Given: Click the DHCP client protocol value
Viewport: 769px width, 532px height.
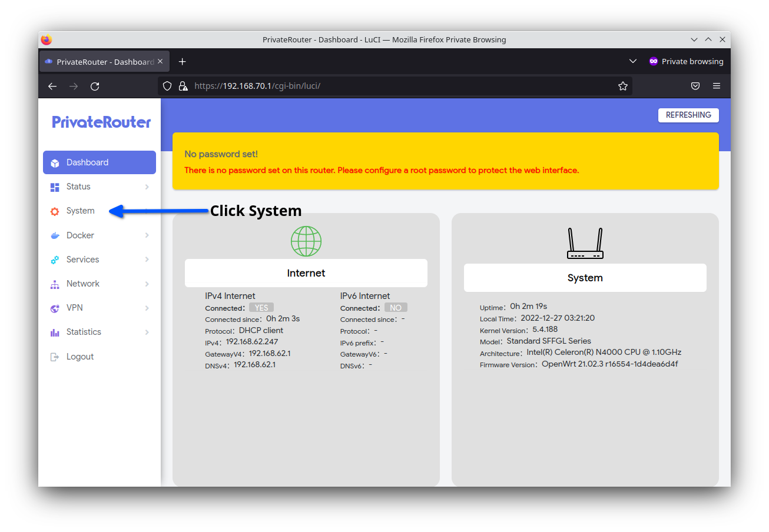Looking at the screenshot, I should [x=261, y=330].
